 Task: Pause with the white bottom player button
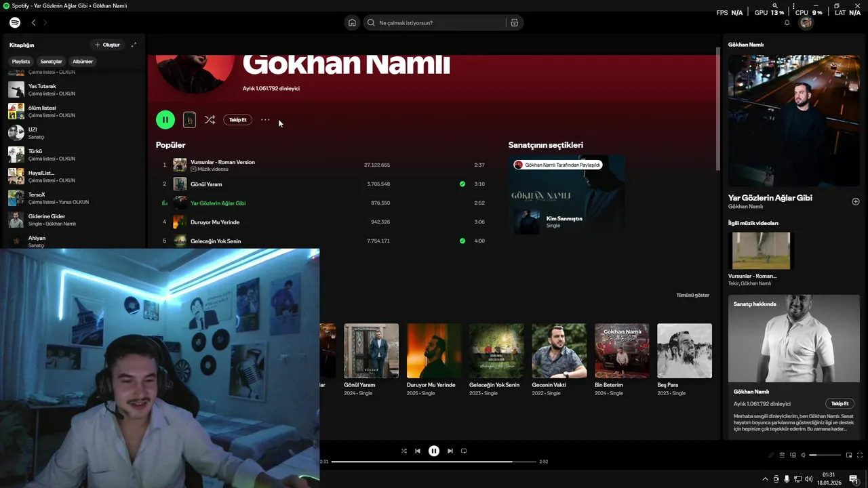point(434,451)
